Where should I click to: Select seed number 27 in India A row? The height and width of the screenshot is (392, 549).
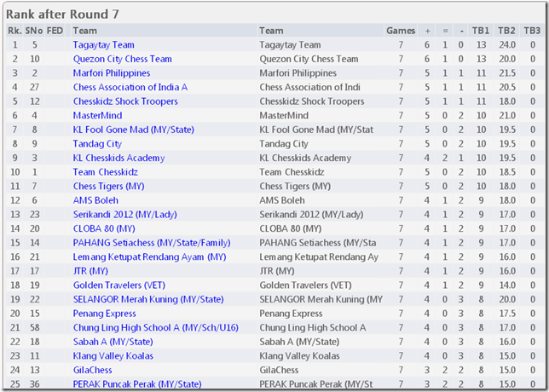tap(34, 87)
